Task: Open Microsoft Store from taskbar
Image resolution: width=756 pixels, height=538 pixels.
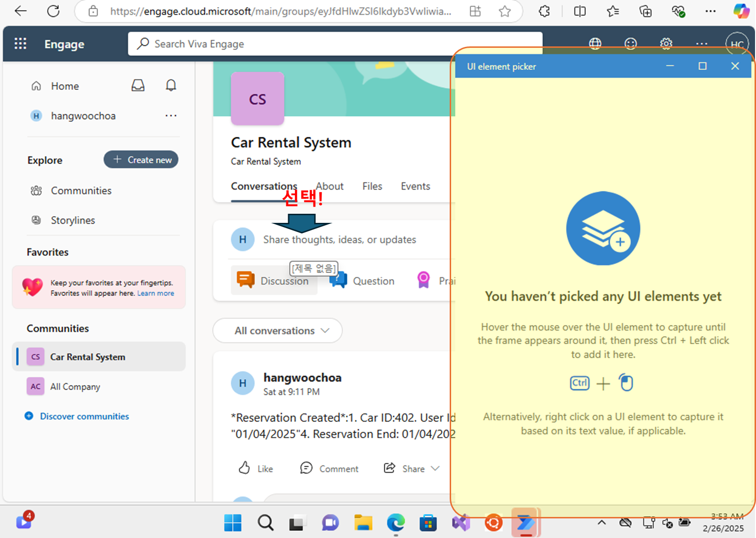Action: [x=428, y=523]
